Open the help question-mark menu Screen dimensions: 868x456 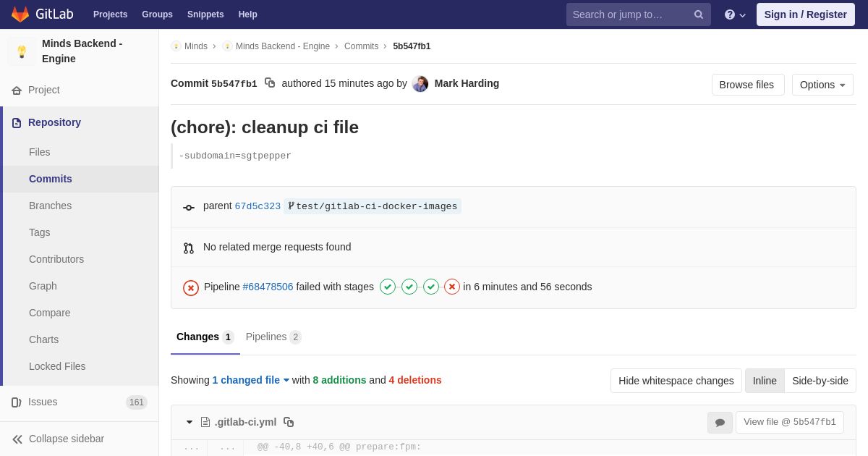735,14
